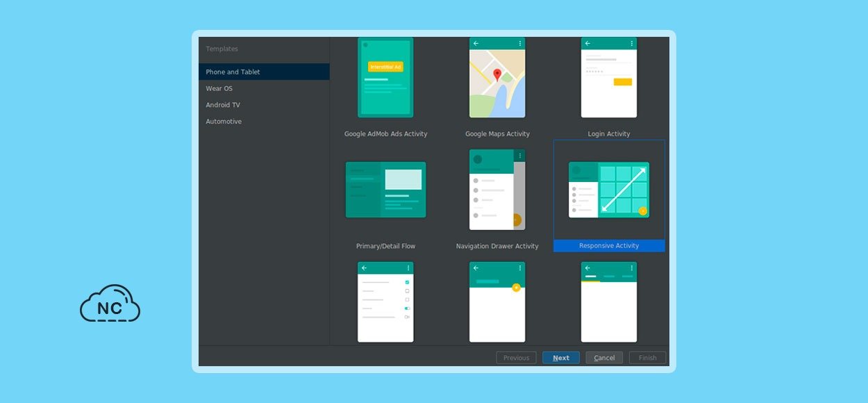
Task: Click the highlighted 'Responsive Activity' label
Action: pos(609,246)
